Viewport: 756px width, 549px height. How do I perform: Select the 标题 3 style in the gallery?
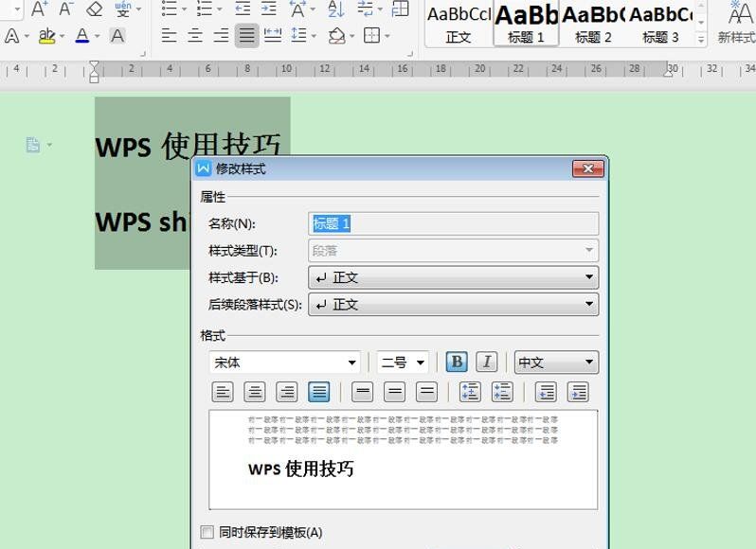[660, 23]
